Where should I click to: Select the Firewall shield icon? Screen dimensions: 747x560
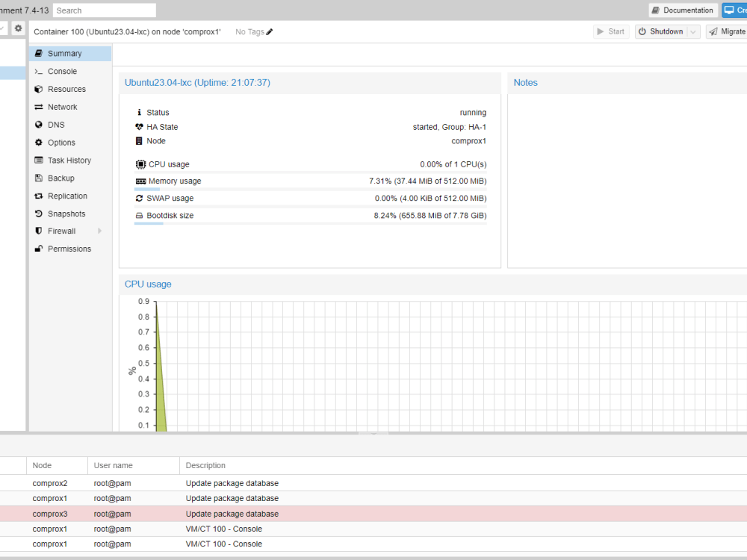(x=40, y=231)
